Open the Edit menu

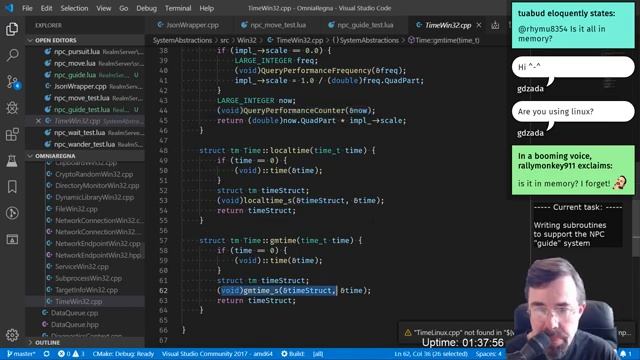[46, 8]
